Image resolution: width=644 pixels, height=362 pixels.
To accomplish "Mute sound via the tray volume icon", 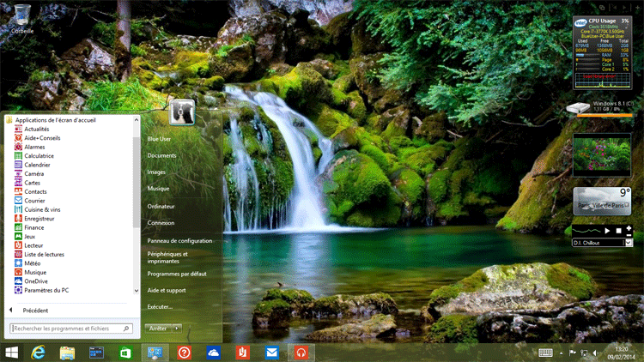I will click(597, 353).
